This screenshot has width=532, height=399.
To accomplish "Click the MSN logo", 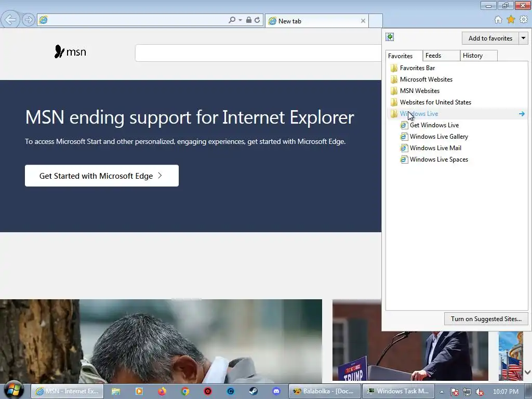I will click(70, 51).
